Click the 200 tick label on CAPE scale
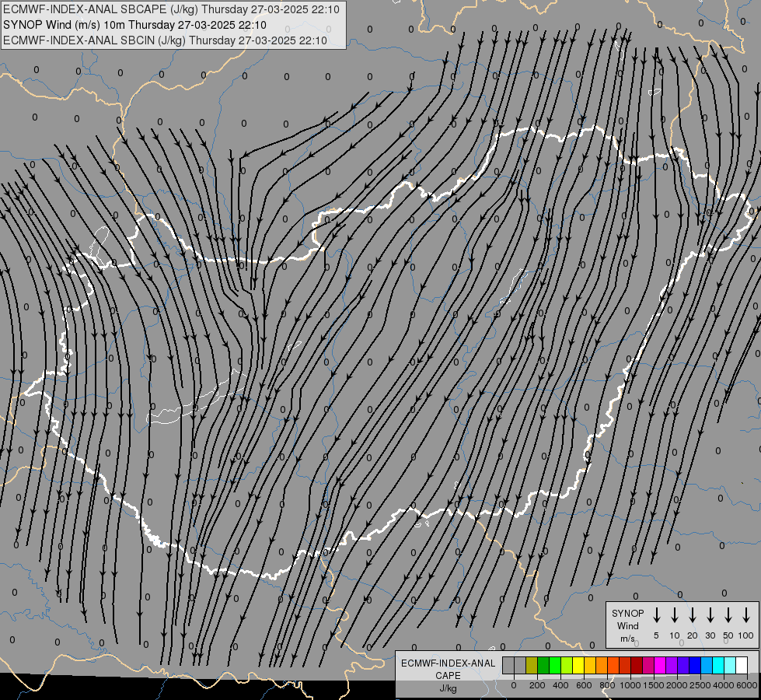The image size is (761, 700). click(x=537, y=685)
